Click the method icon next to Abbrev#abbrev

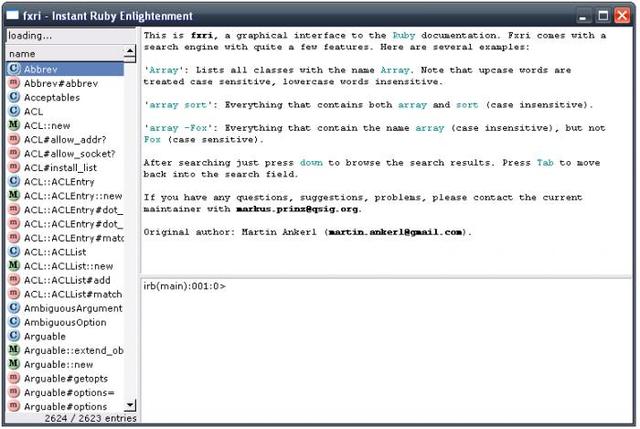14,83
